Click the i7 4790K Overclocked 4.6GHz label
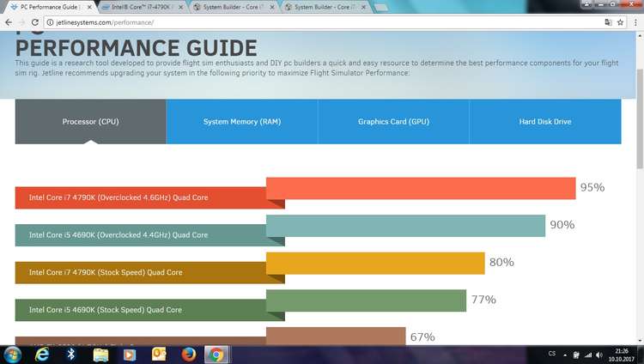644x364 pixels. click(x=118, y=197)
